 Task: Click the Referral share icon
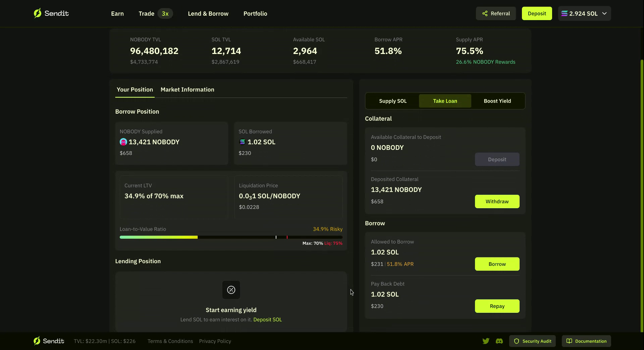point(485,13)
